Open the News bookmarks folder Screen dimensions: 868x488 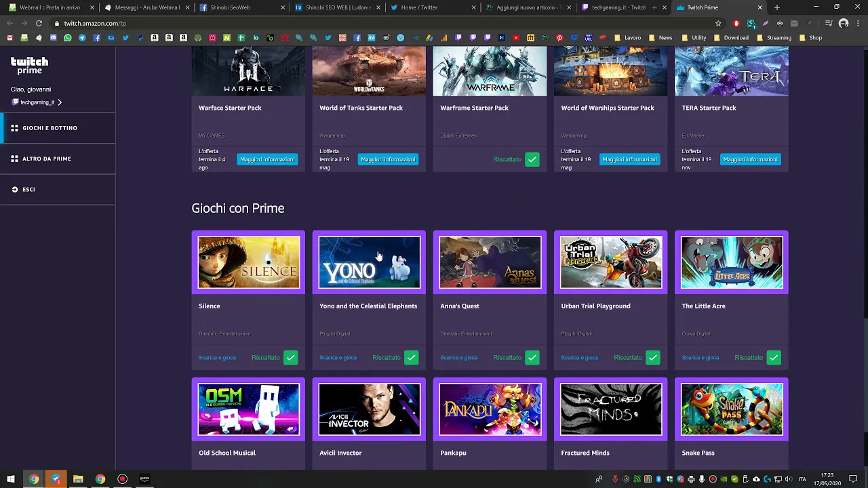point(661,38)
